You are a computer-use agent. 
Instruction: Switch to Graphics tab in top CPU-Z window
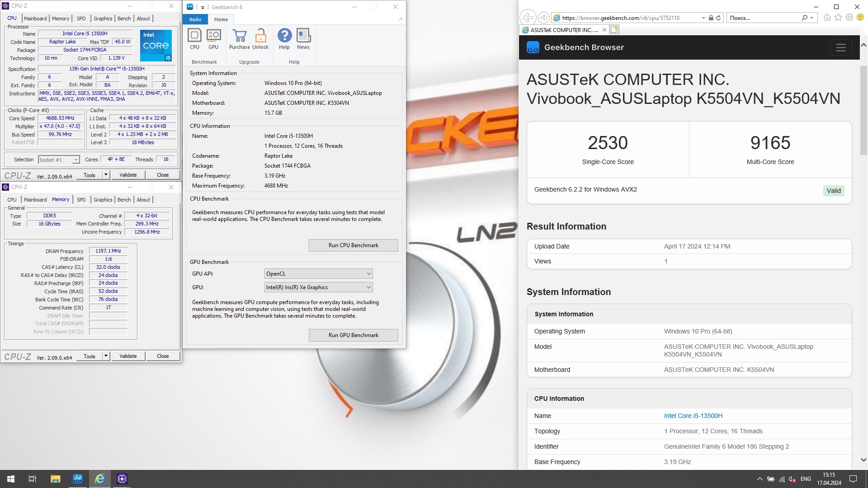(x=103, y=19)
